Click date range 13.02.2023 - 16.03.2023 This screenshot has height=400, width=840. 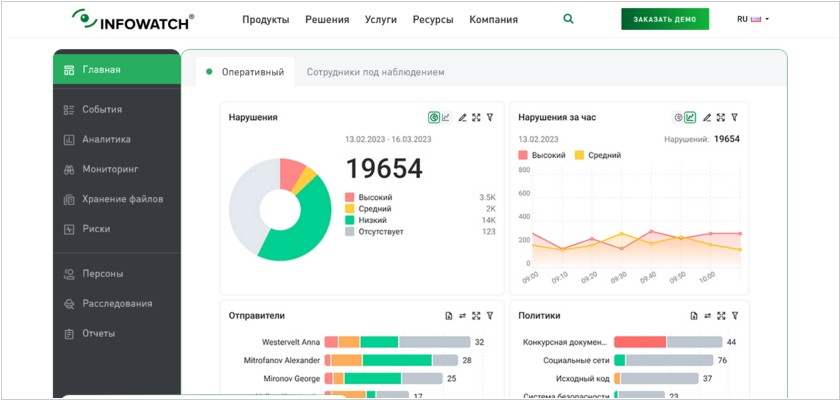388,139
